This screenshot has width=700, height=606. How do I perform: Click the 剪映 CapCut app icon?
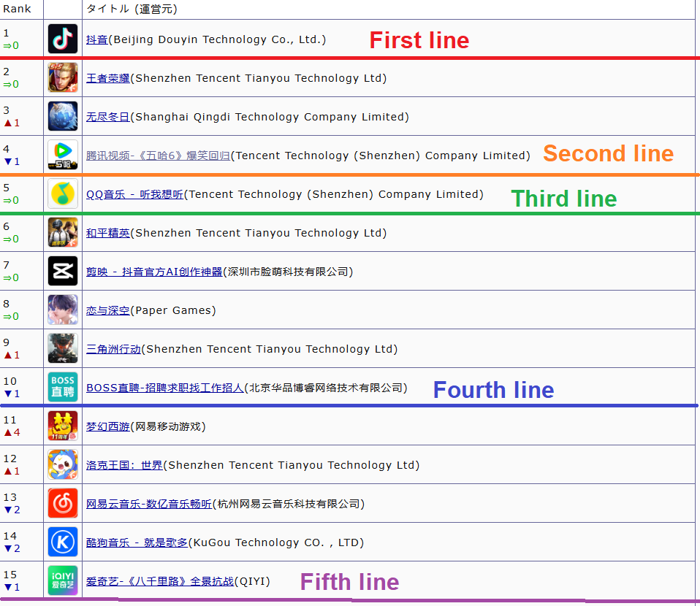point(63,271)
